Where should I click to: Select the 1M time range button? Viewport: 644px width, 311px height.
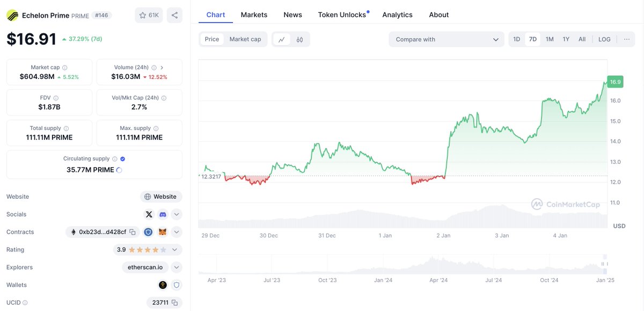tap(550, 39)
